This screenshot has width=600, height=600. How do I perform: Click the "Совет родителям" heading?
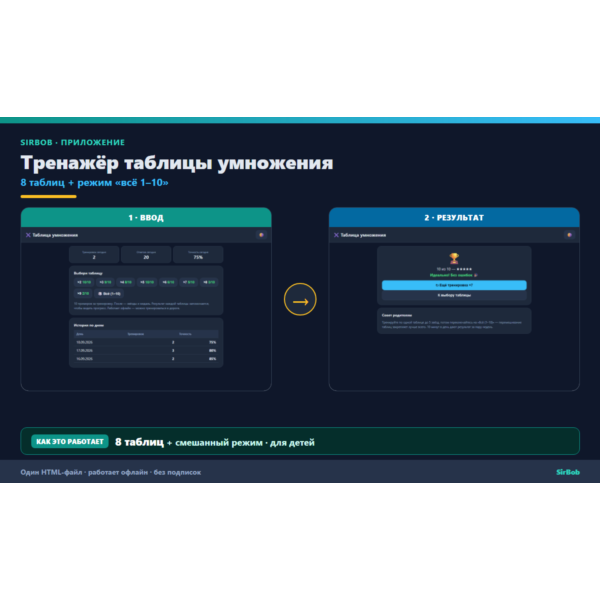click(397, 315)
